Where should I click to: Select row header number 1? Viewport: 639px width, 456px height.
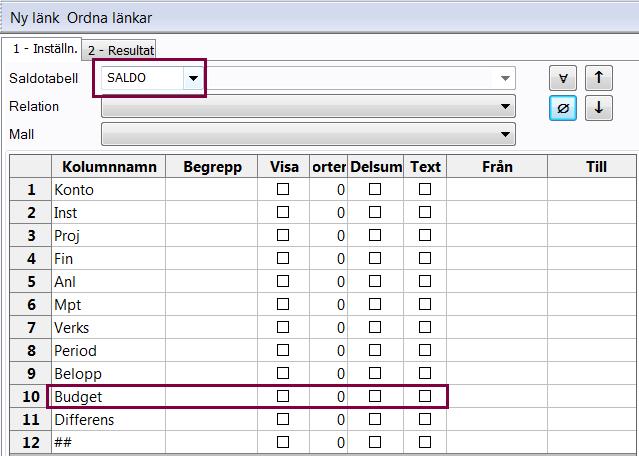click(31, 189)
